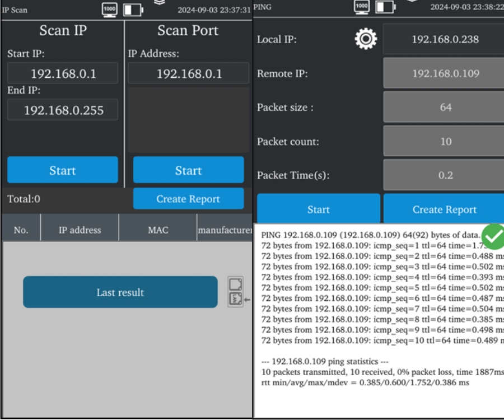Start the IP range scan
This screenshot has width=504, height=420.
pos(62,170)
